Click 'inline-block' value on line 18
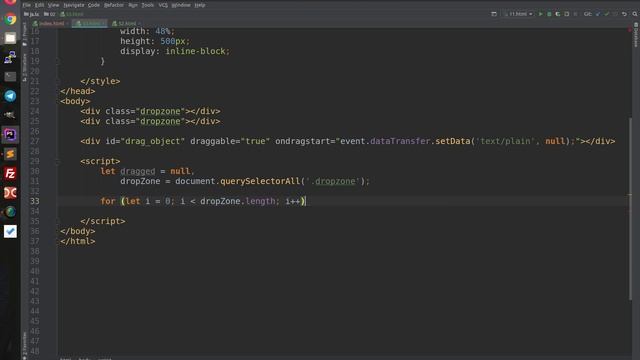The height and width of the screenshot is (360, 640). click(x=195, y=51)
